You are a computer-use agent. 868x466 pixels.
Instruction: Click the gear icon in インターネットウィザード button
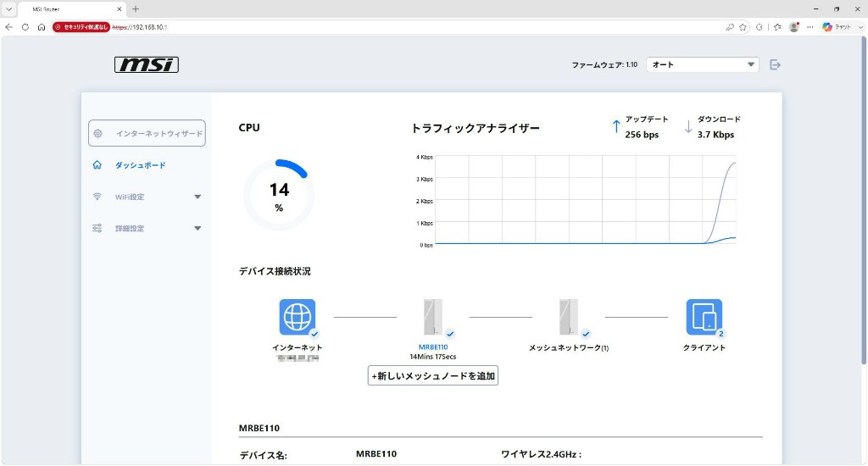click(x=98, y=133)
